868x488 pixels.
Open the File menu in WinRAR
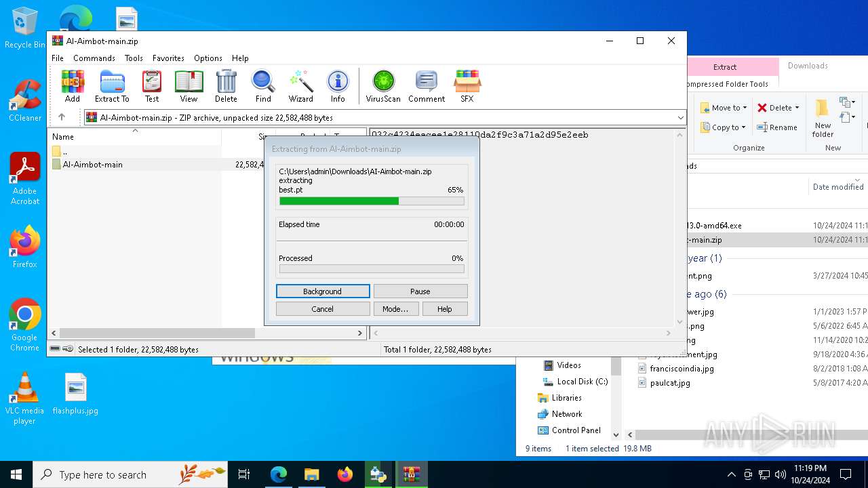[58, 58]
